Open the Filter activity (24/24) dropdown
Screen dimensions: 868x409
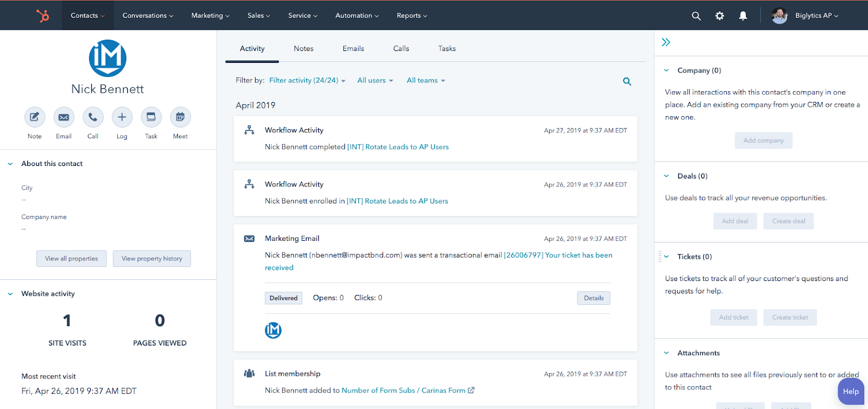[307, 80]
